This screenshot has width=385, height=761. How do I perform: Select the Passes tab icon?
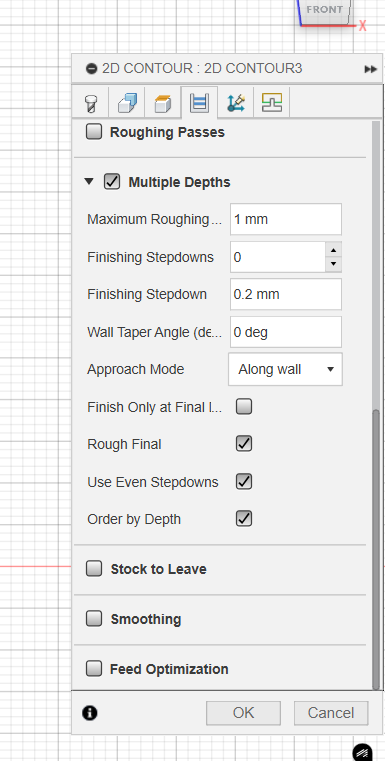coord(199,103)
